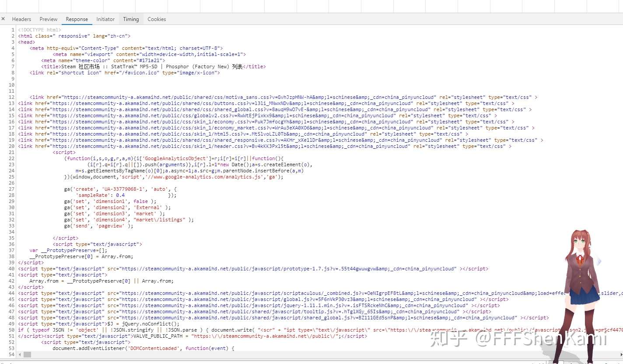Click the tooltip.js script line
Image resolution: width=623 pixels, height=364 pixels.
pos(255,311)
